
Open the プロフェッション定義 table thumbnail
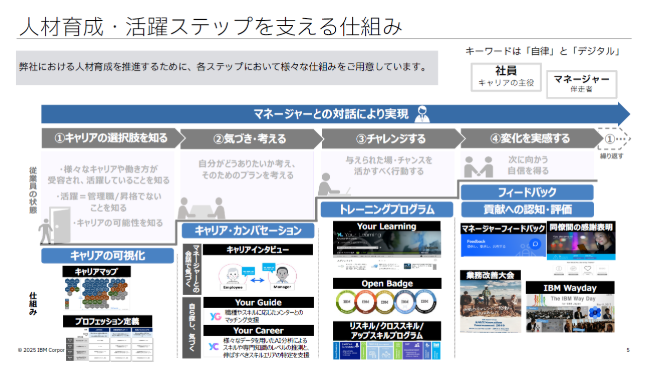[109, 344]
